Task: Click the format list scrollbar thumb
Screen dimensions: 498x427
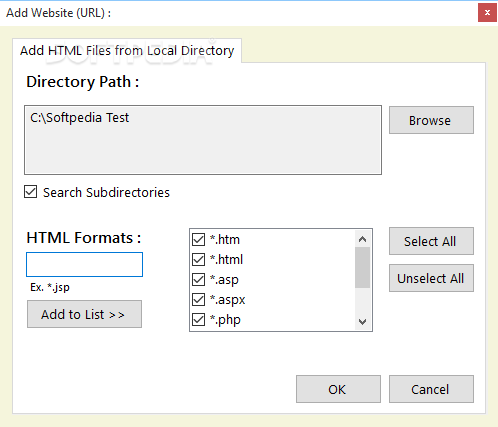Action: tap(362, 267)
